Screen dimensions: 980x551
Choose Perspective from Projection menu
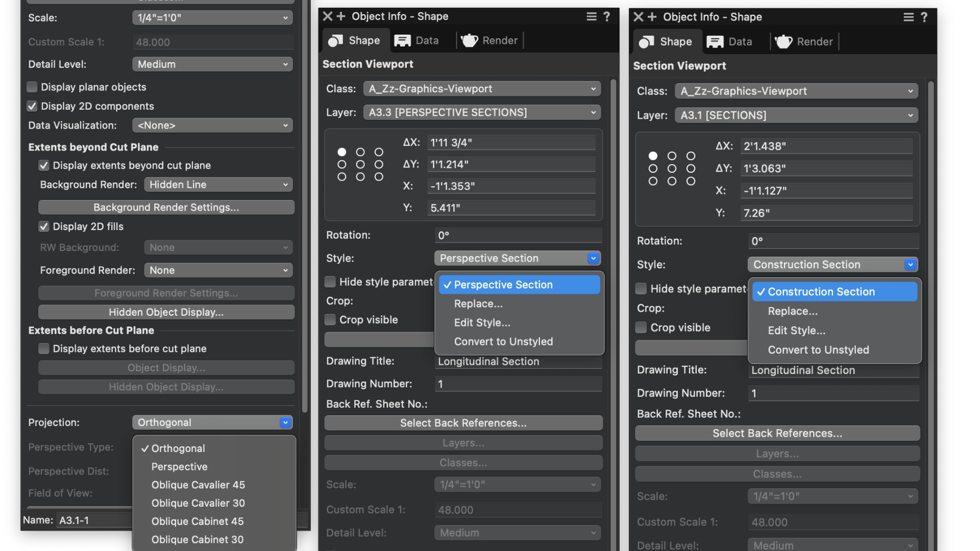point(179,467)
